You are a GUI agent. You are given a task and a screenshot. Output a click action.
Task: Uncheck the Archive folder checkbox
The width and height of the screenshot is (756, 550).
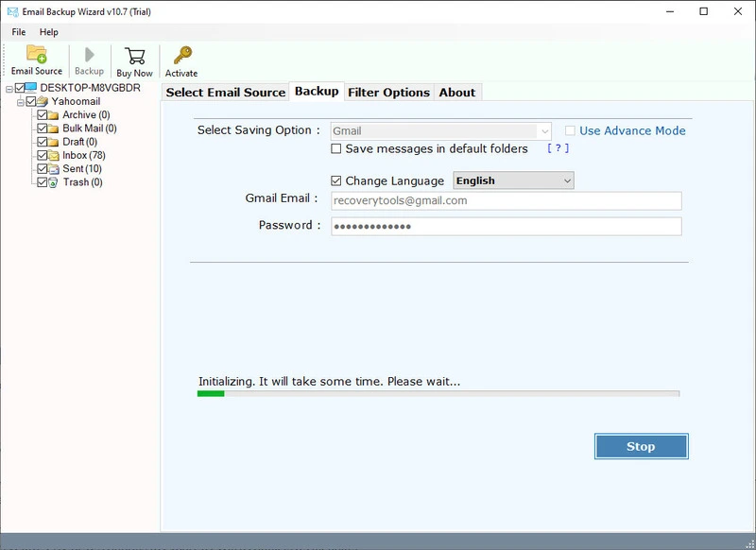click(42, 115)
